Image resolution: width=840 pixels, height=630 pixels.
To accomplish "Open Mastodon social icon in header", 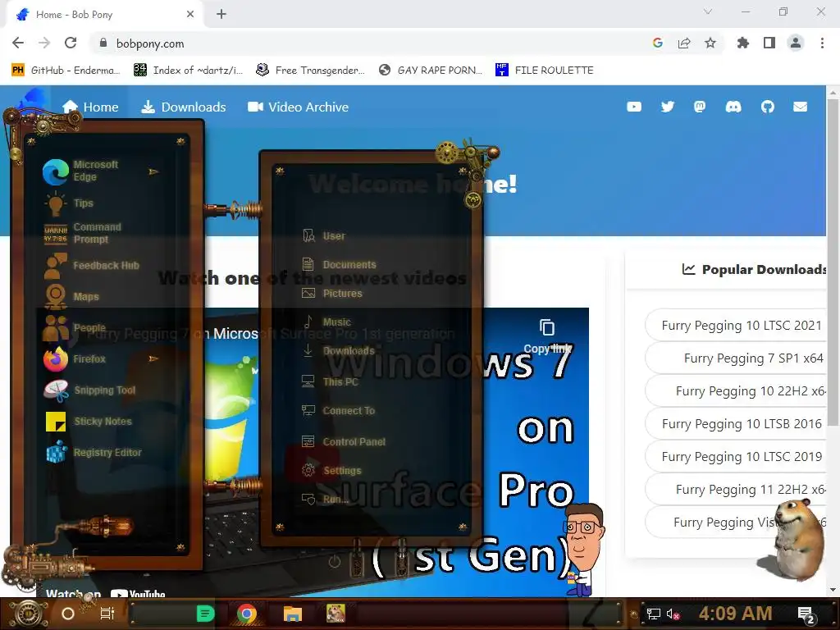I will [x=700, y=107].
